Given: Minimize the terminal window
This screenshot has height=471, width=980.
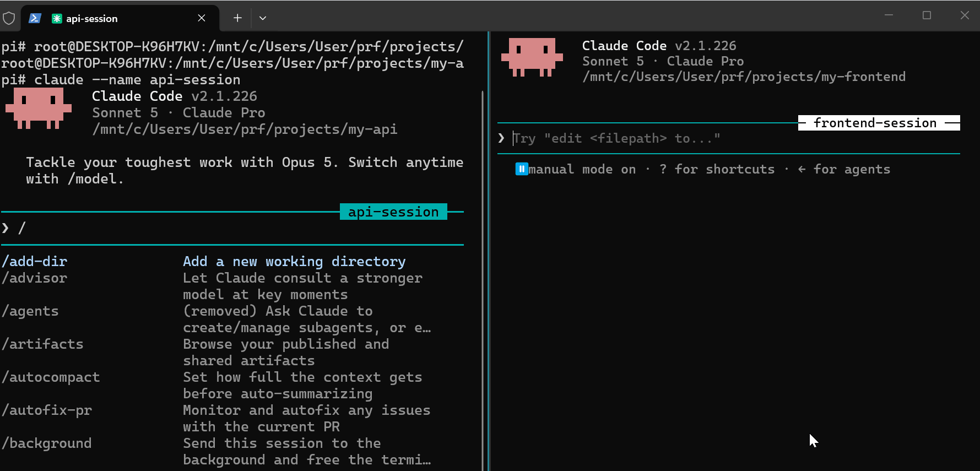Looking at the screenshot, I should (x=889, y=15).
